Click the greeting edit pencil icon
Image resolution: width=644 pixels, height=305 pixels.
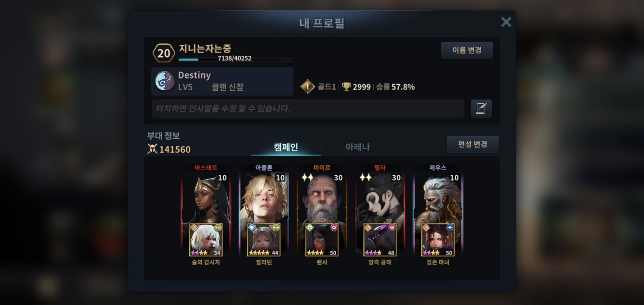pyautogui.click(x=481, y=108)
